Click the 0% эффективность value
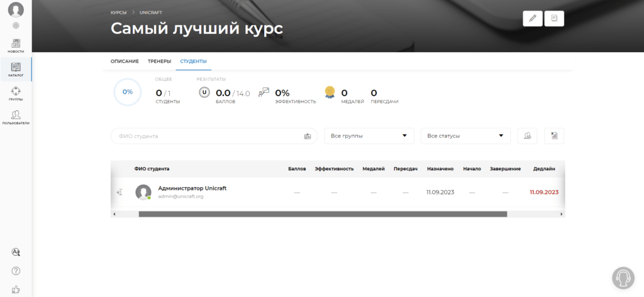The width and height of the screenshot is (644, 297). [282, 93]
